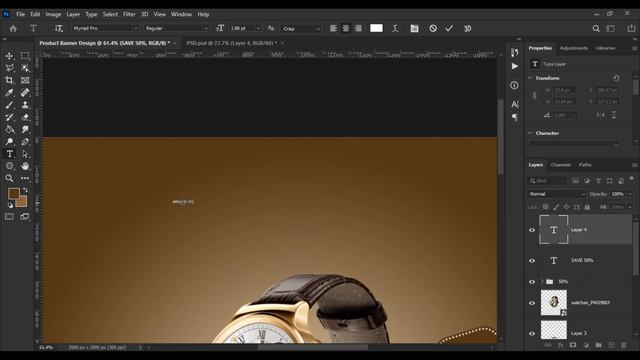Swap foreground and background colors
The width and height of the screenshot is (640, 360).
[25, 190]
